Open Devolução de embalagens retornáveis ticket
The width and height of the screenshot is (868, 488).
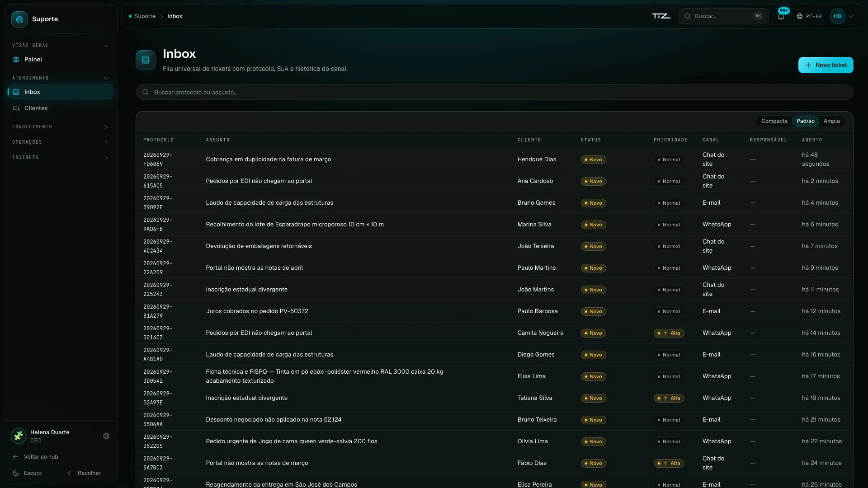click(x=259, y=246)
